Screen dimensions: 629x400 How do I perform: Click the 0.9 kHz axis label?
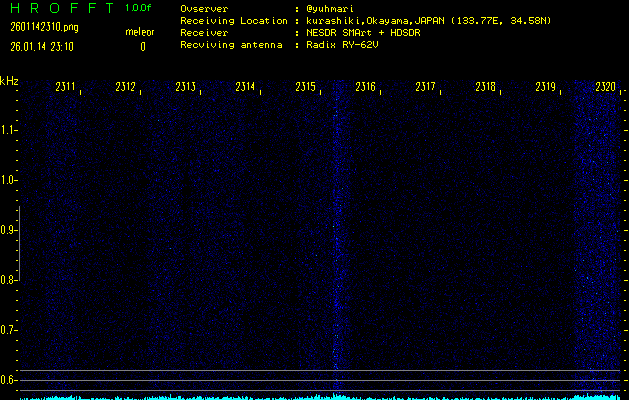click(6, 230)
